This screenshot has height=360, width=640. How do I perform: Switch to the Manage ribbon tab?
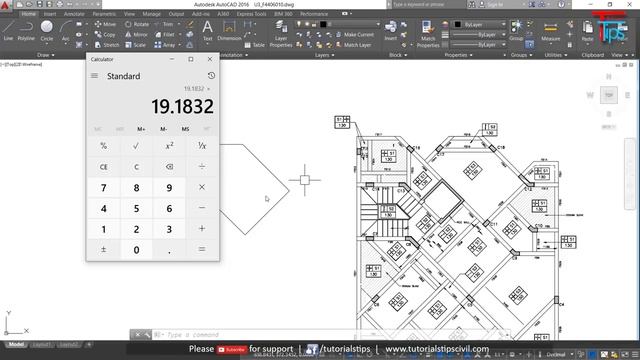[x=151, y=14]
